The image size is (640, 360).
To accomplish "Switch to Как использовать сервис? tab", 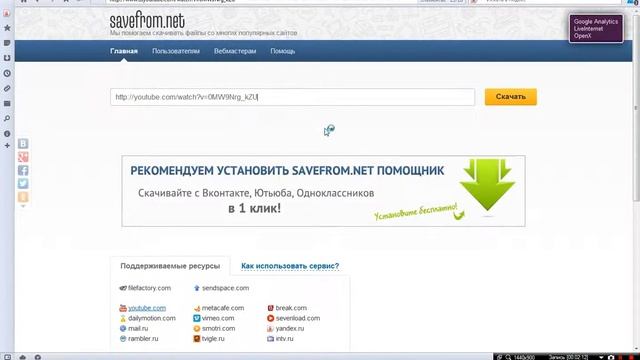I will tap(290, 266).
